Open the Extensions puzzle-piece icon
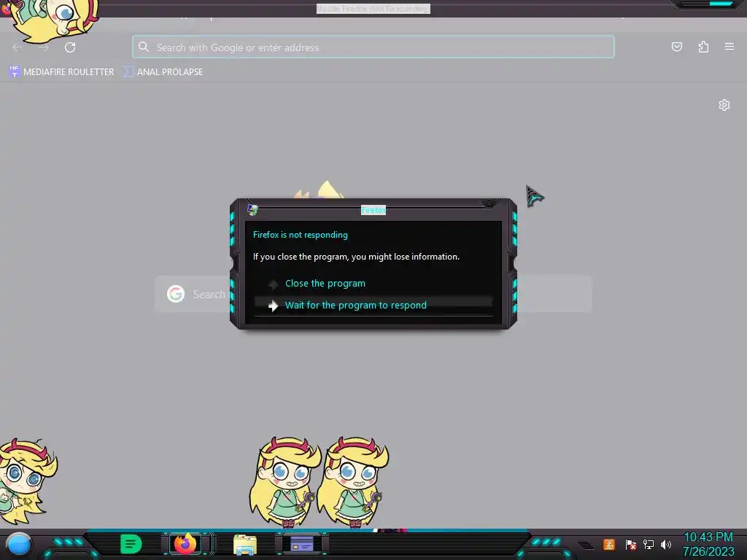This screenshot has height=560, width=747. tap(703, 47)
